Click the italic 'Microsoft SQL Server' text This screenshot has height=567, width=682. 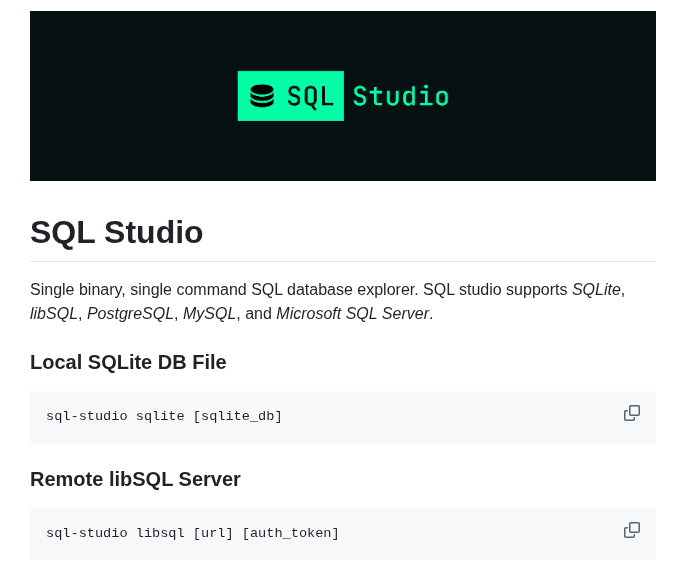353,314
